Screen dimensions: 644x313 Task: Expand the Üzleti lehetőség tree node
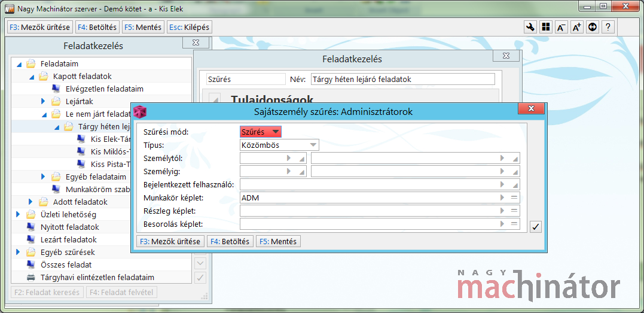tap(18, 214)
